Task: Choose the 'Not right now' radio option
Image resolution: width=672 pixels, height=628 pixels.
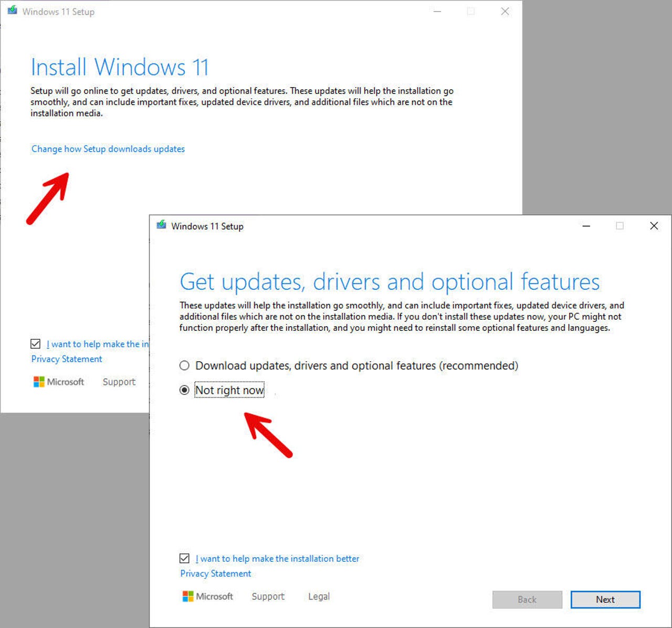Action: click(184, 390)
